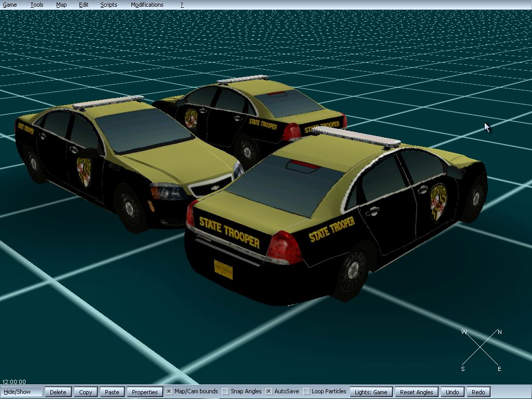Open the Tools menu
Viewport: 532px width, 399px height.
[x=37, y=5]
